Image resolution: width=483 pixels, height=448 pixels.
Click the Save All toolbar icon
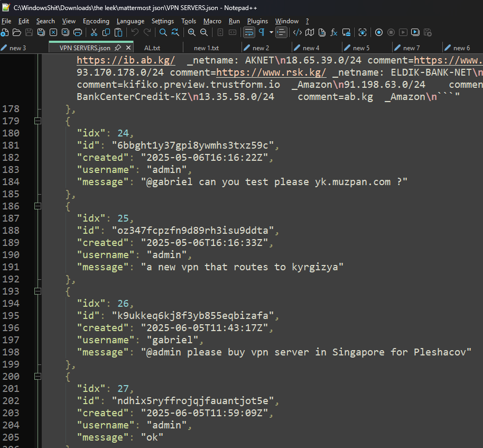point(41,32)
